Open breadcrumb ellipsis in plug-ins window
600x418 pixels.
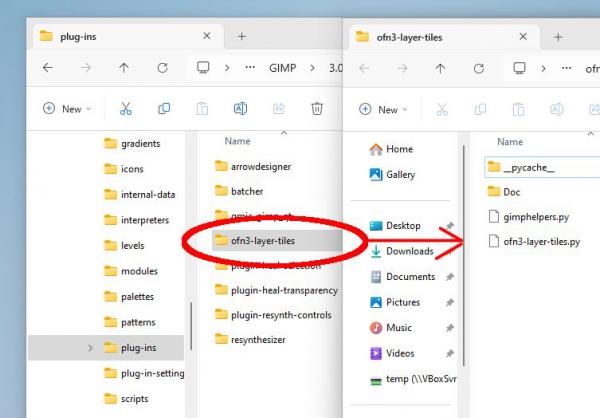point(250,67)
